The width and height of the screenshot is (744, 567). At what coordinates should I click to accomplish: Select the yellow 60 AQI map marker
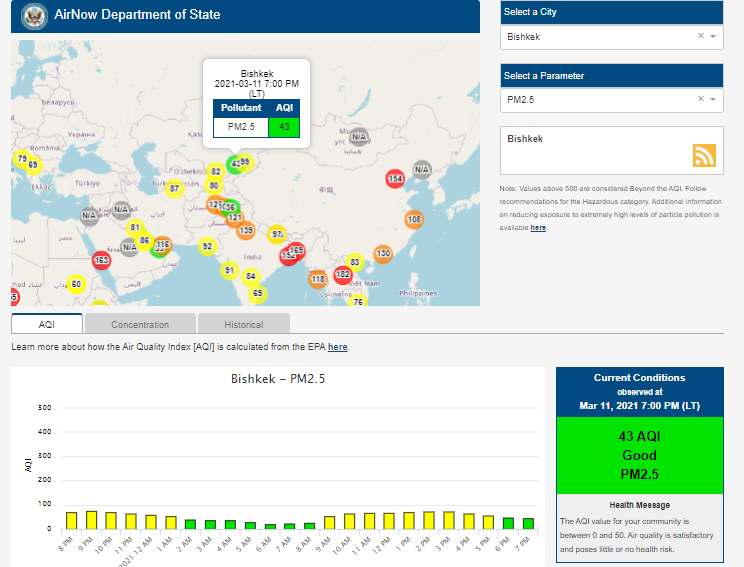[x=76, y=284]
